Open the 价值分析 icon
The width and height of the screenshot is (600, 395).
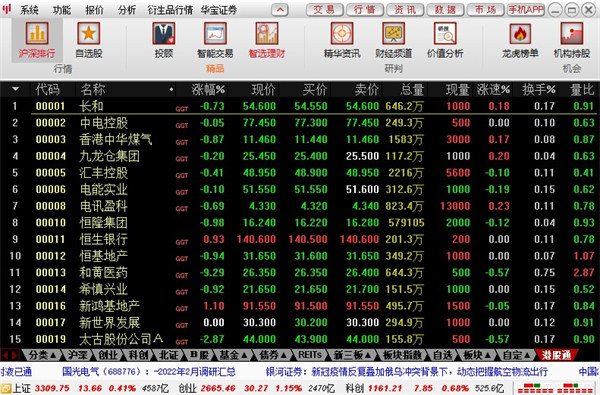coord(445,34)
